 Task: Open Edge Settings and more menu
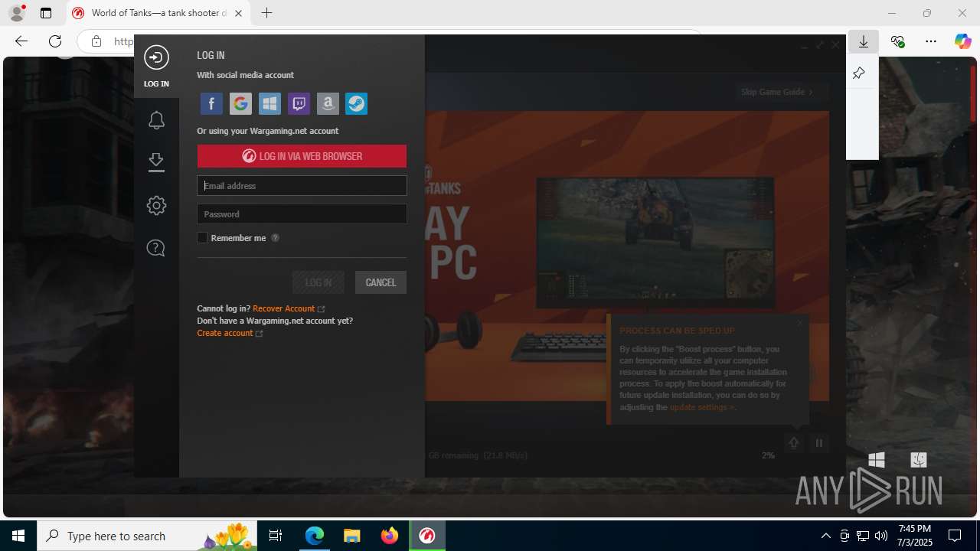coord(931,41)
